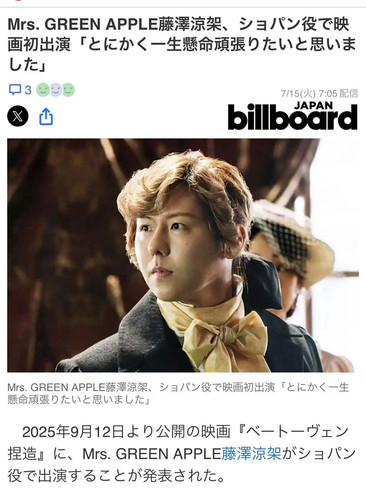Click 'Mrs. GREEN APPLE' in the headline

pos(83,24)
